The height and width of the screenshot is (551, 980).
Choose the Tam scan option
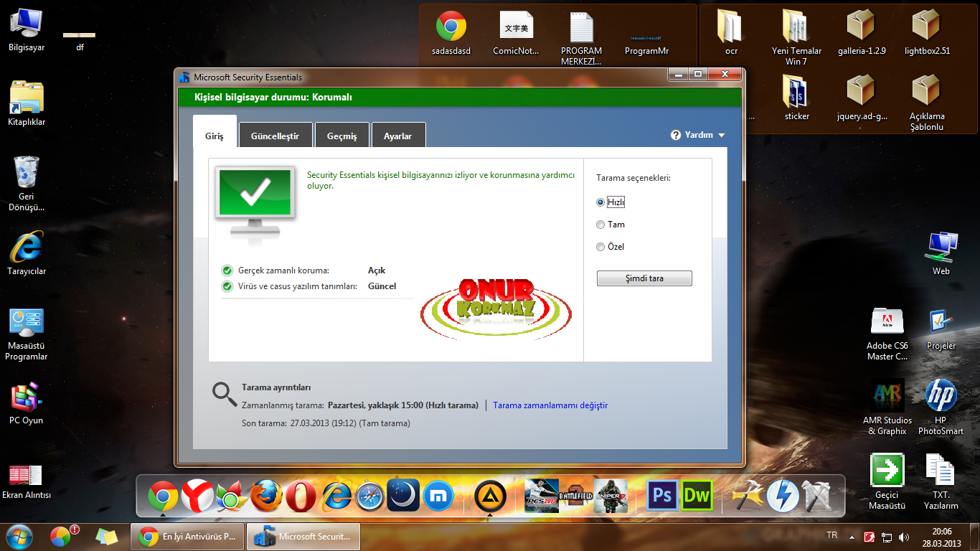[600, 225]
